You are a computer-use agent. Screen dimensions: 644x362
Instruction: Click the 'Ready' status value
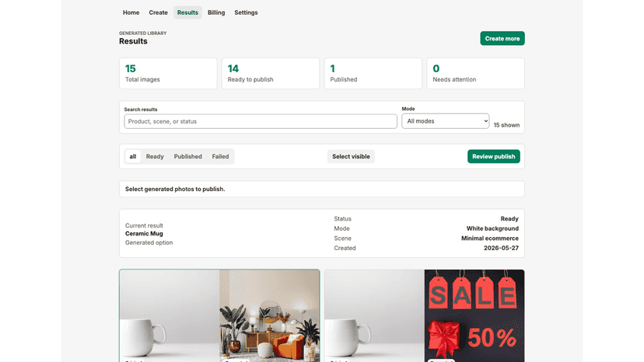(509, 219)
